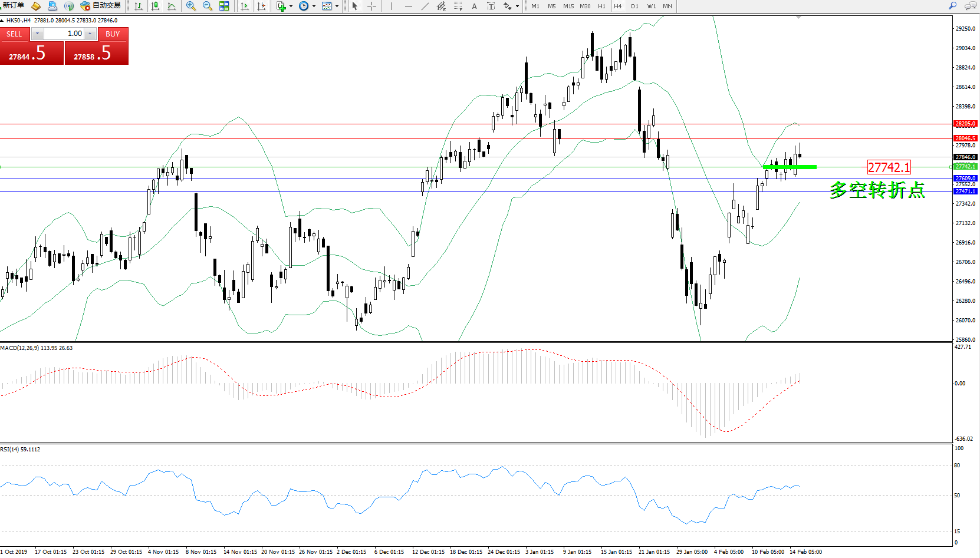Increase lot volume with up arrow
This screenshot has width=980, height=558.
click(90, 34)
